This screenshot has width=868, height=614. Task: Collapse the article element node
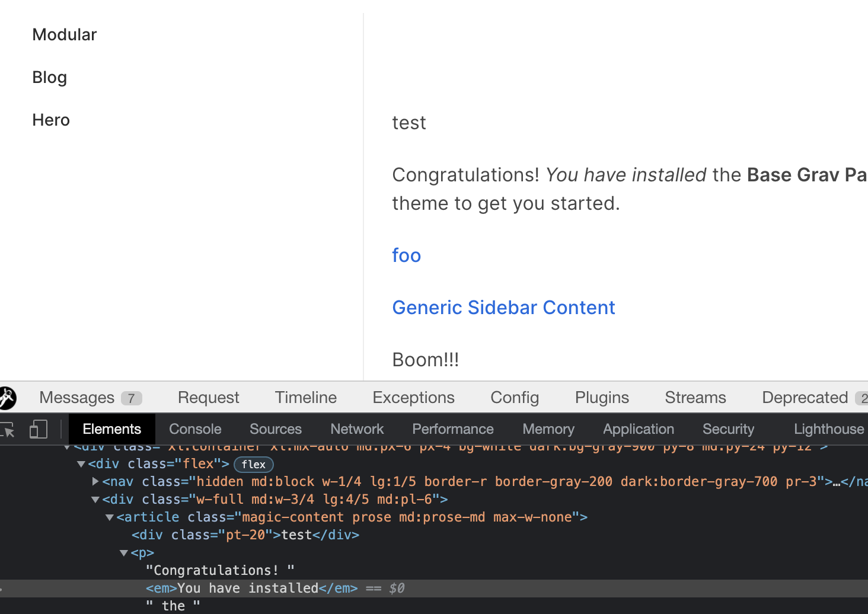(110, 517)
